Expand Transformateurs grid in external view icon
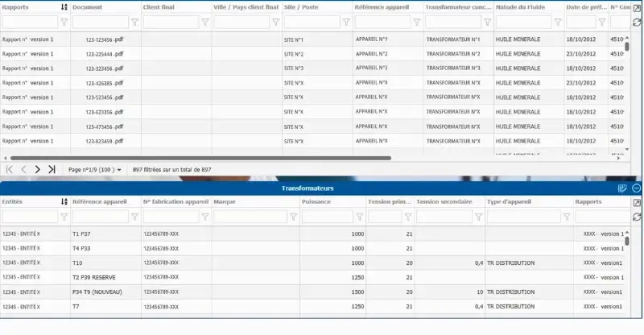Image resolution: width=644 pixels, height=335 pixels. tap(637, 203)
